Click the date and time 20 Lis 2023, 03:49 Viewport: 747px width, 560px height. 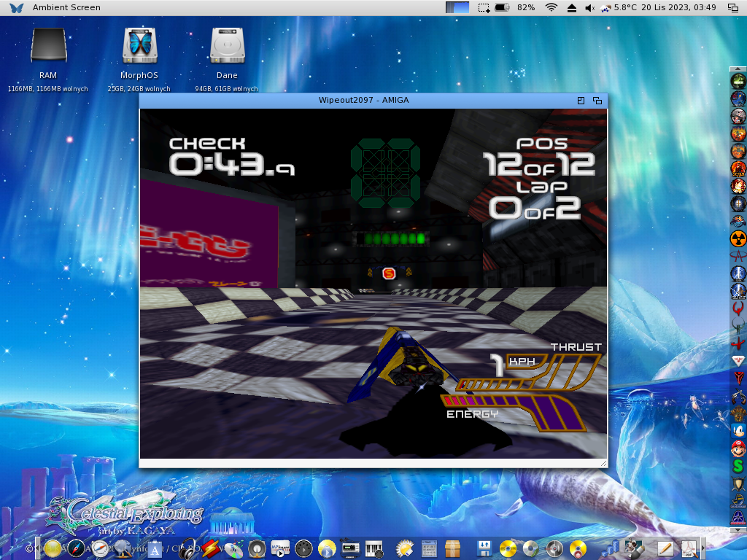pos(678,7)
